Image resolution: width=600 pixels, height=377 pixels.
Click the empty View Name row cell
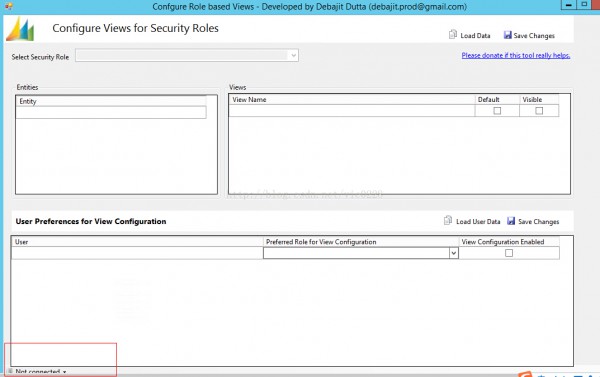coord(352,111)
